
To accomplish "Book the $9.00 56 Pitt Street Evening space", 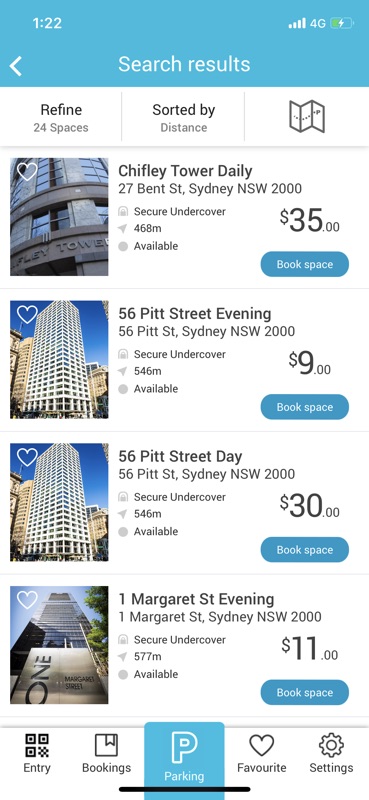I will point(305,407).
